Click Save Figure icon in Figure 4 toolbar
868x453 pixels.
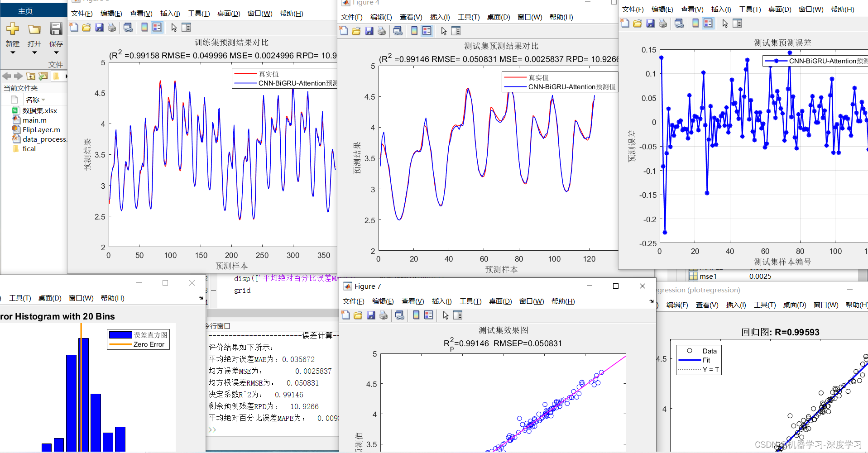tap(369, 31)
